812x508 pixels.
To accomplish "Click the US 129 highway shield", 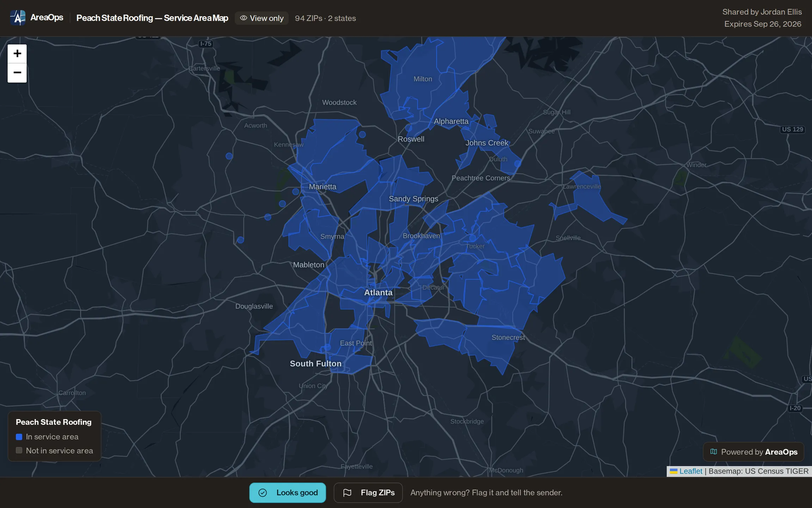I will [793, 129].
